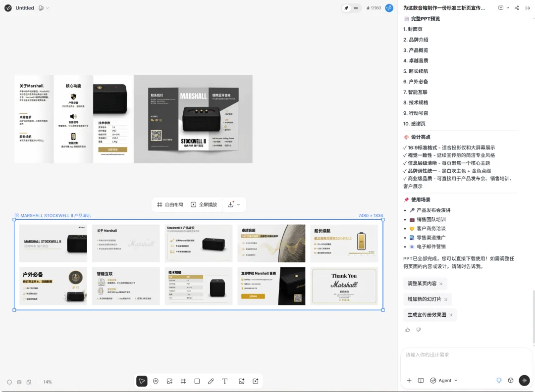
Task: Click the 3D cube icon in chat input
Action: point(511,381)
